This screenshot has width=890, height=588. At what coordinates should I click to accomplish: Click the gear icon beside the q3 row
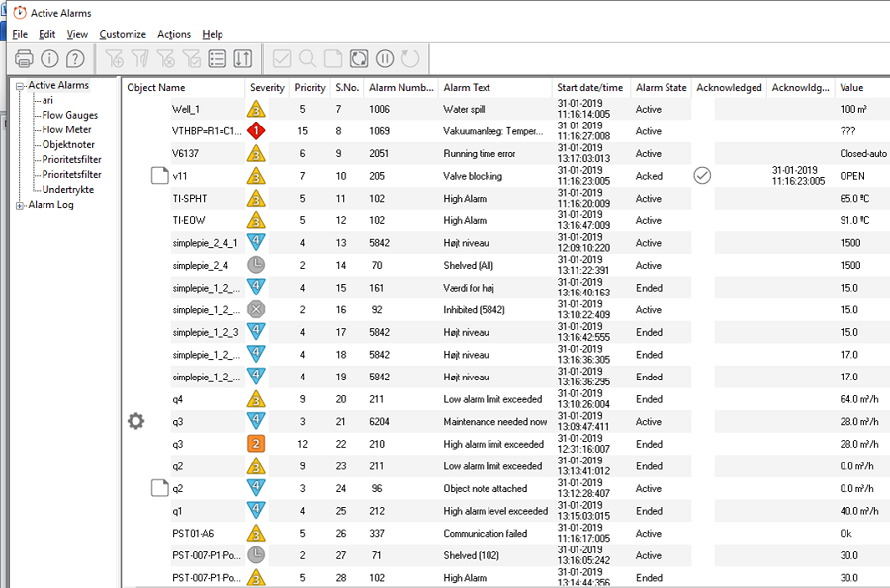click(x=136, y=421)
